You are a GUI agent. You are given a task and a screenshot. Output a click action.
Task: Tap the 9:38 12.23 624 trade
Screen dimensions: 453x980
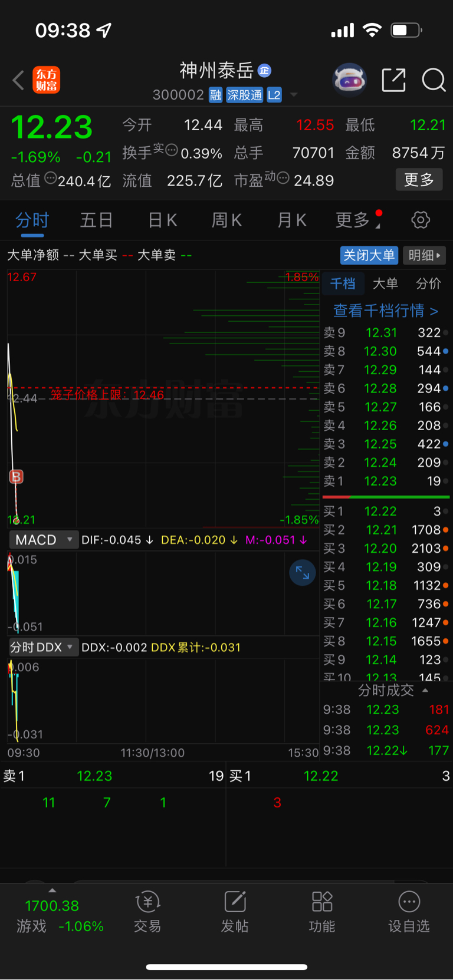386,730
